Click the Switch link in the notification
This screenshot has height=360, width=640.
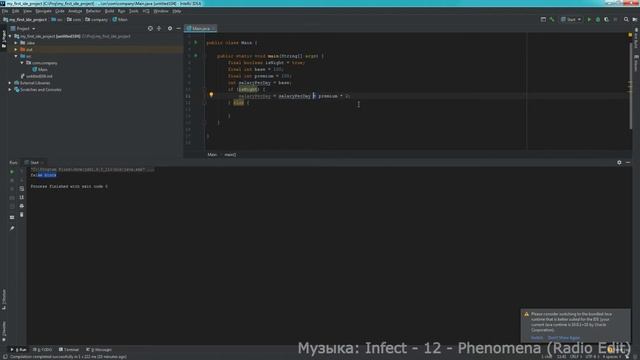(x=537, y=338)
